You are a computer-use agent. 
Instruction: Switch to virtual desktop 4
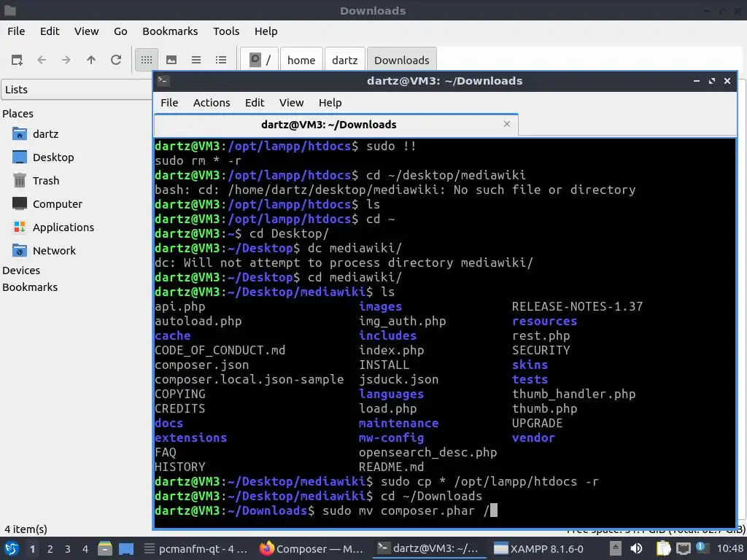pyautogui.click(x=85, y=549)
